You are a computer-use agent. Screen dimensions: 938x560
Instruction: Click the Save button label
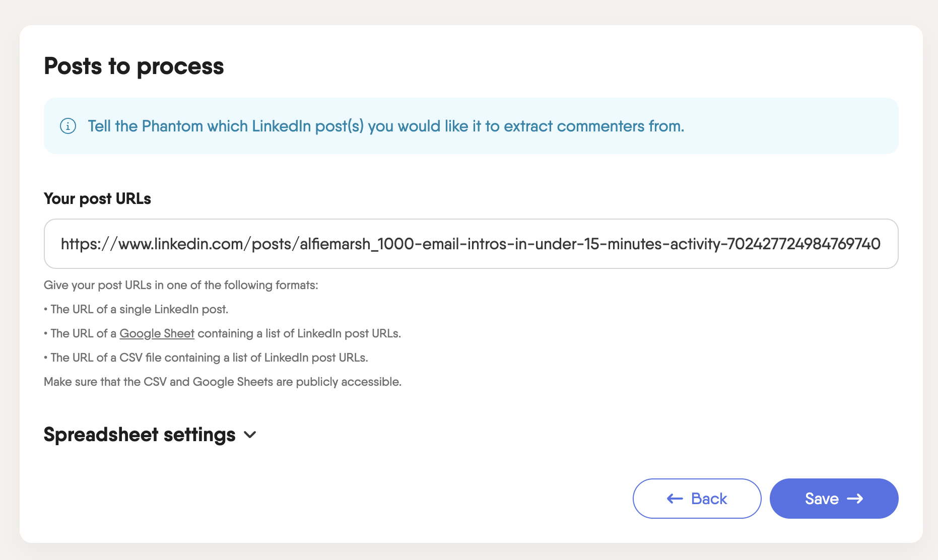pyautogui.click(x=822, y=499)
